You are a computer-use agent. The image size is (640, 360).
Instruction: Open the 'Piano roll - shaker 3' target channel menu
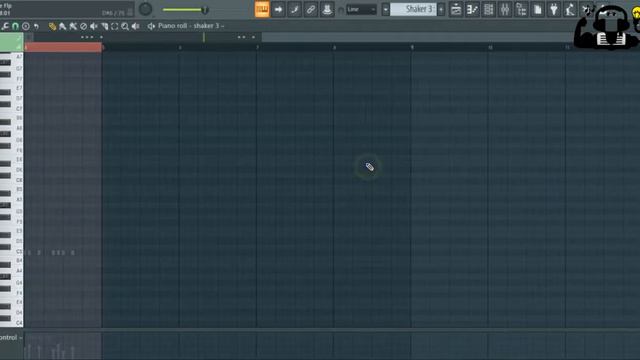coord(191,26)
